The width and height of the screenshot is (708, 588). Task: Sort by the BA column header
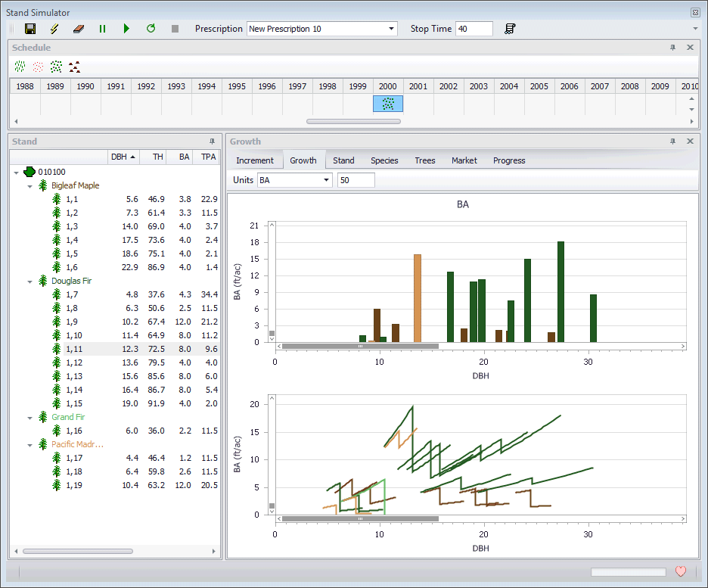(x=180, y=157)
